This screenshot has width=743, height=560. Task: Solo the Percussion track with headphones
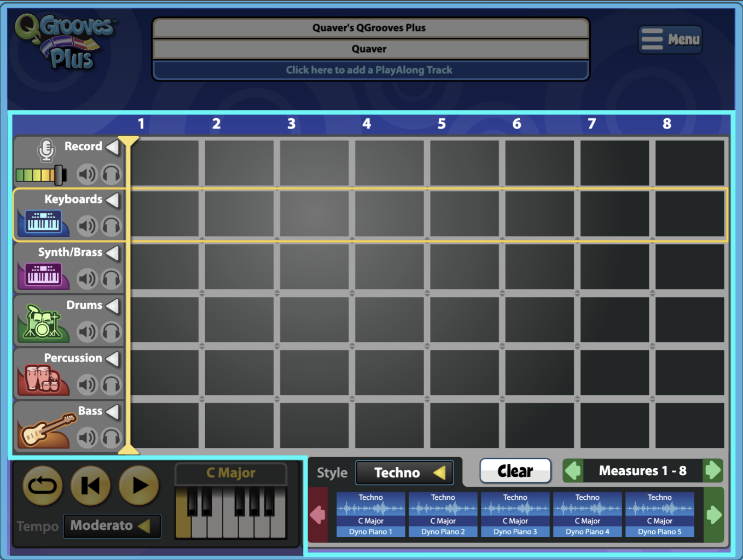point(111,385)
